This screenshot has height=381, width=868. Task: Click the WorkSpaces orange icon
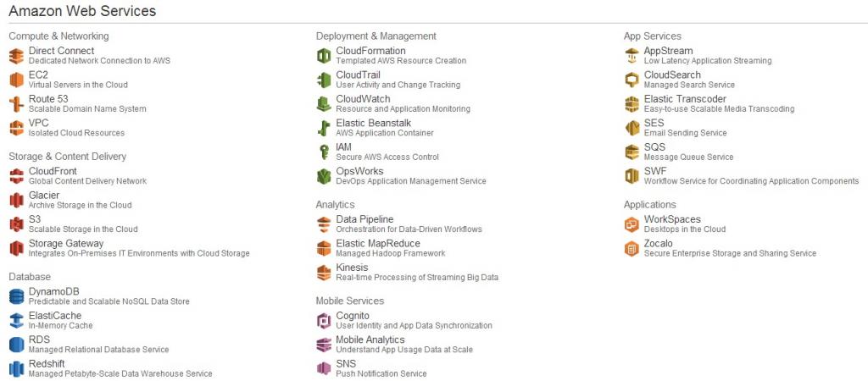pyautogui.click(x=632, y=224)
